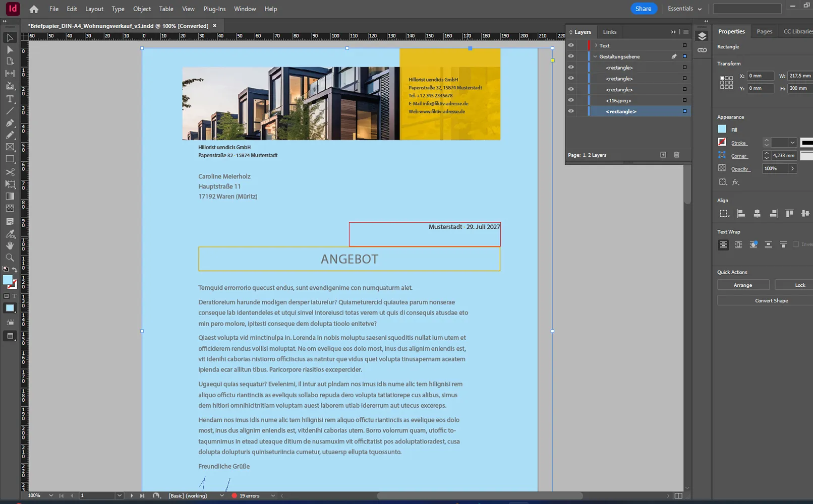Open the Stroke options link
Viewport: 813px width, 504px height.
738,143
